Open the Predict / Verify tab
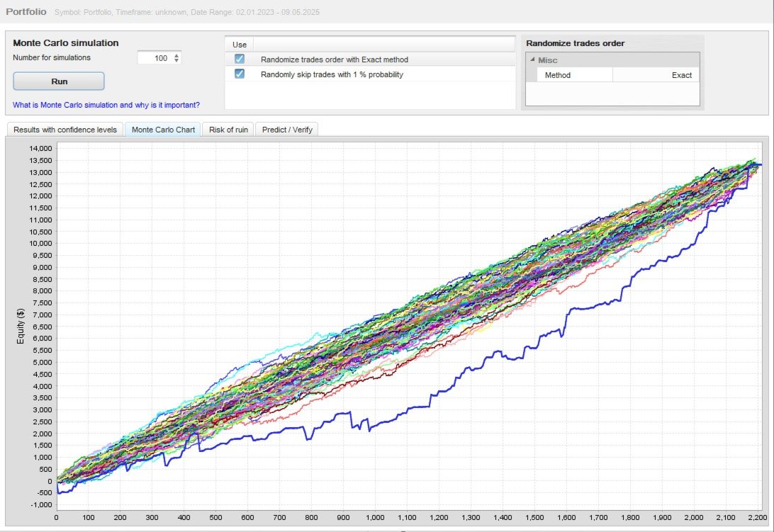 point(287,130)
